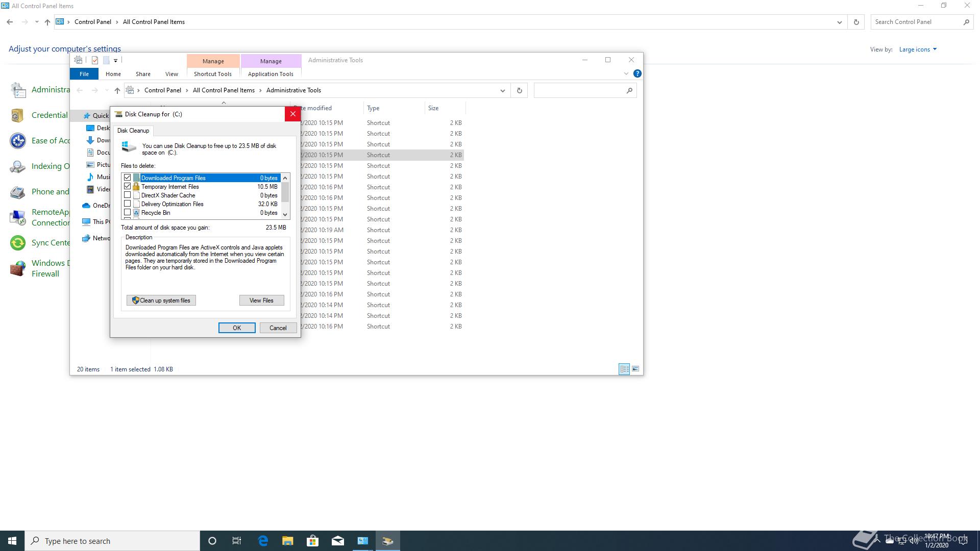Open File Explorer from taskbar
This screenshot has width=980, height=551.
point(288,541)
